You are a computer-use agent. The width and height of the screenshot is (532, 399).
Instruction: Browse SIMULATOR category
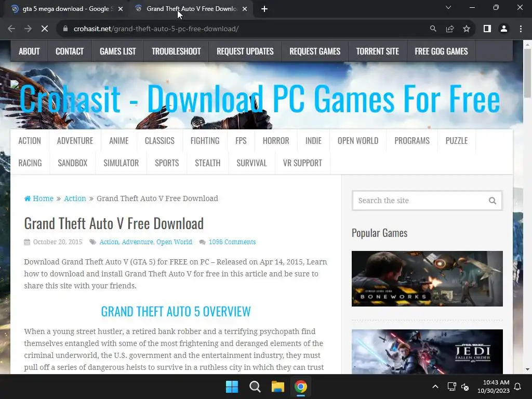[x=121, y=163]
